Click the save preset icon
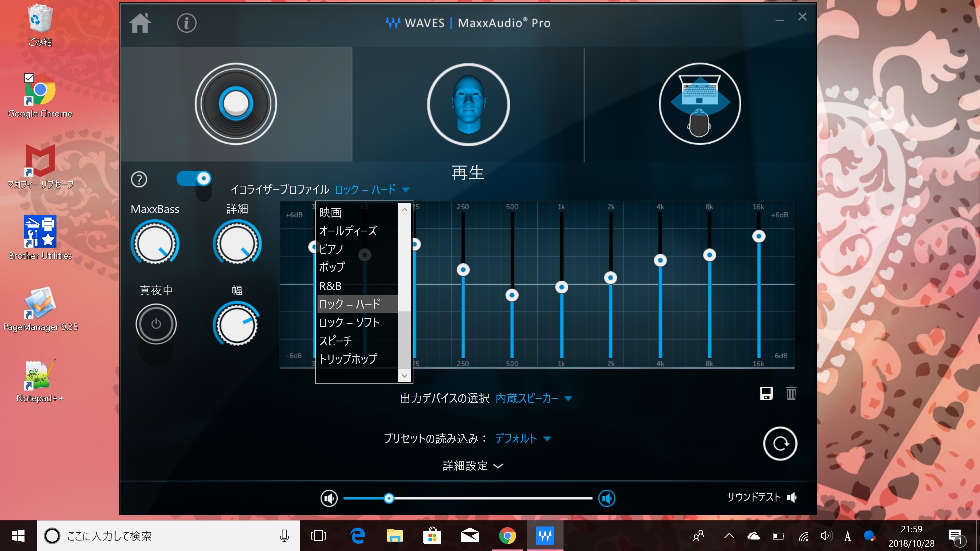This screenshot has height=551, width=980. point(766,394)
